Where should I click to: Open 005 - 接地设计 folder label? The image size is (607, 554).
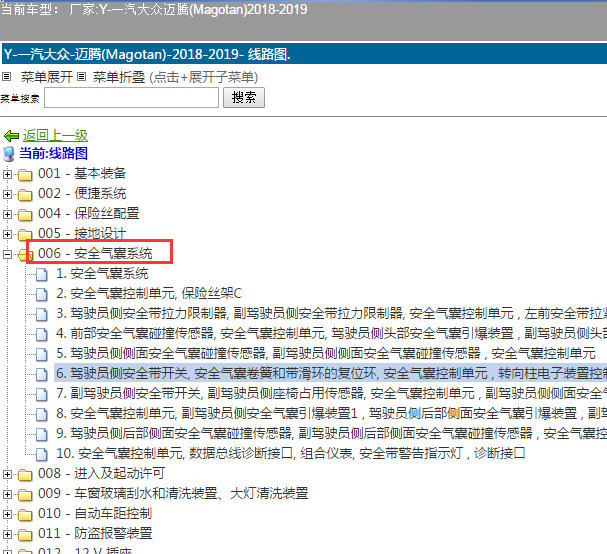click(82, 233)
